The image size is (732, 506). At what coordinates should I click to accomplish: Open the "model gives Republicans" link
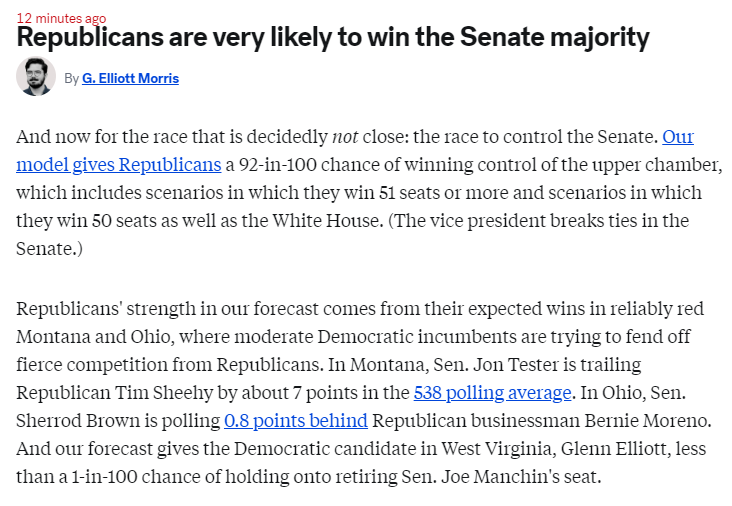(119, 164)
